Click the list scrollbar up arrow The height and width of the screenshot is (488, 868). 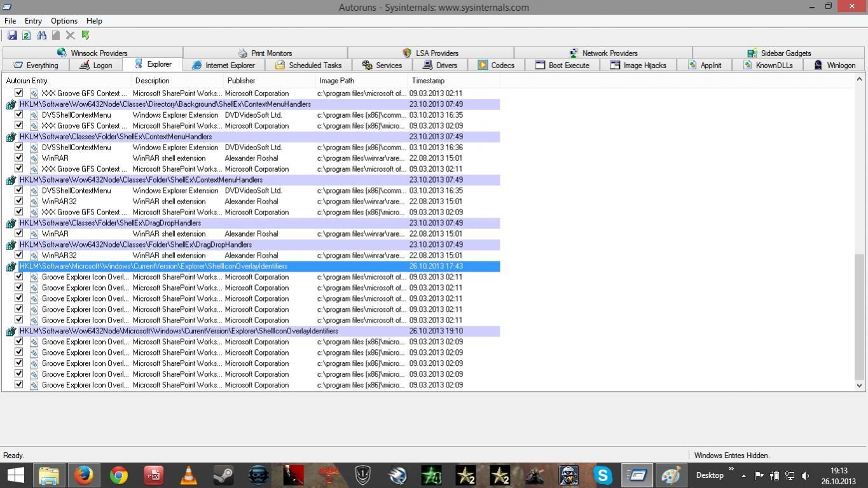pyautogui.click(x=860, y=80)
